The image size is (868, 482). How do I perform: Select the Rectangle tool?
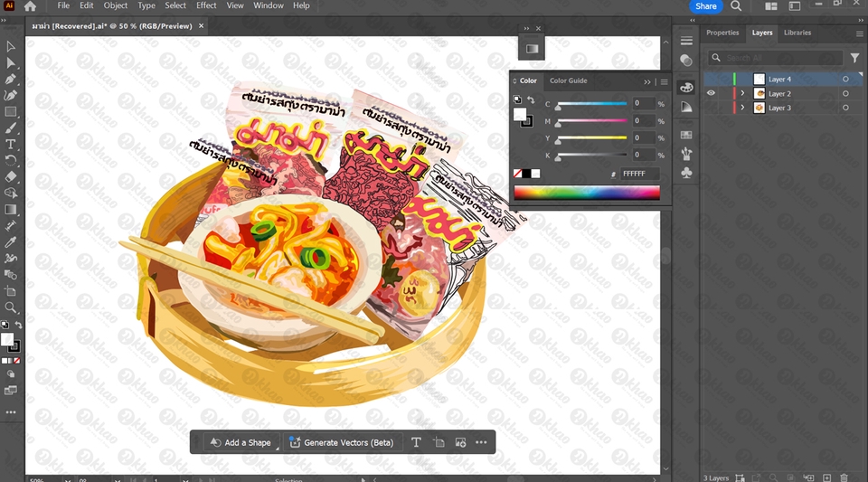pos(10,112)
